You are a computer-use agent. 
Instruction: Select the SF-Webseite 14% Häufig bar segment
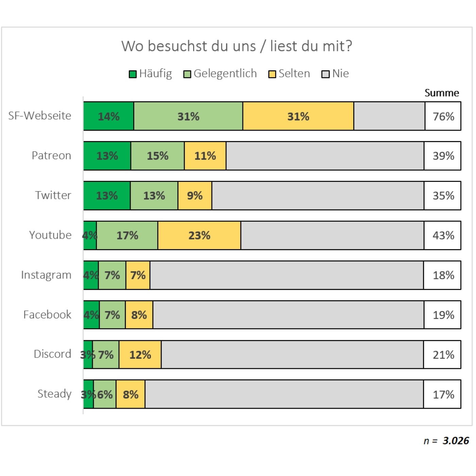[x=108, y=116]
